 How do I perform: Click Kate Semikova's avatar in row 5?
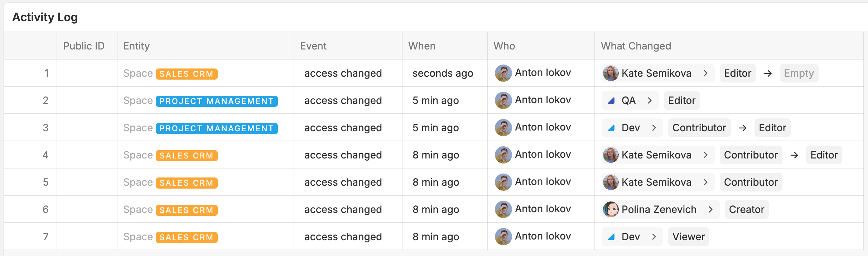(611, 182)
